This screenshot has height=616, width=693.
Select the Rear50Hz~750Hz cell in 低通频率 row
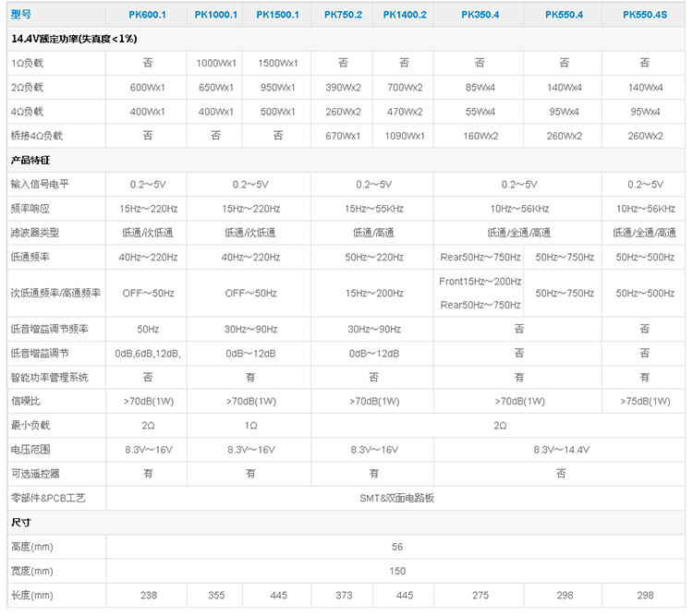tap(480, 257)
